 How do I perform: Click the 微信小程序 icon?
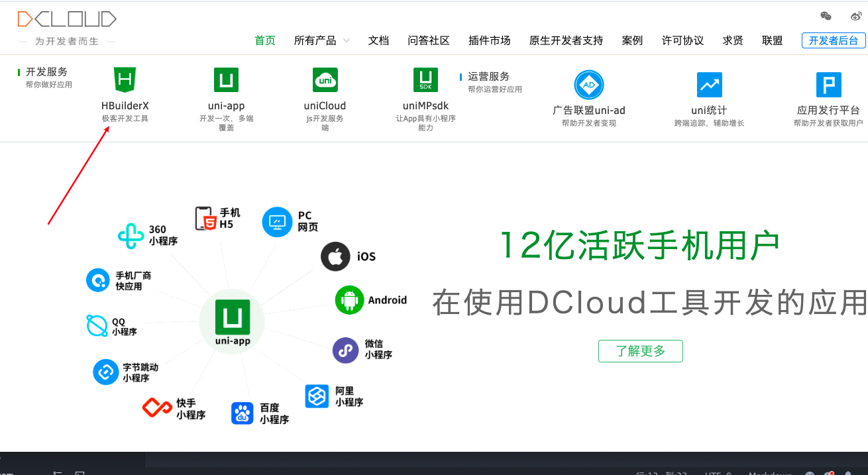(346, 350)
